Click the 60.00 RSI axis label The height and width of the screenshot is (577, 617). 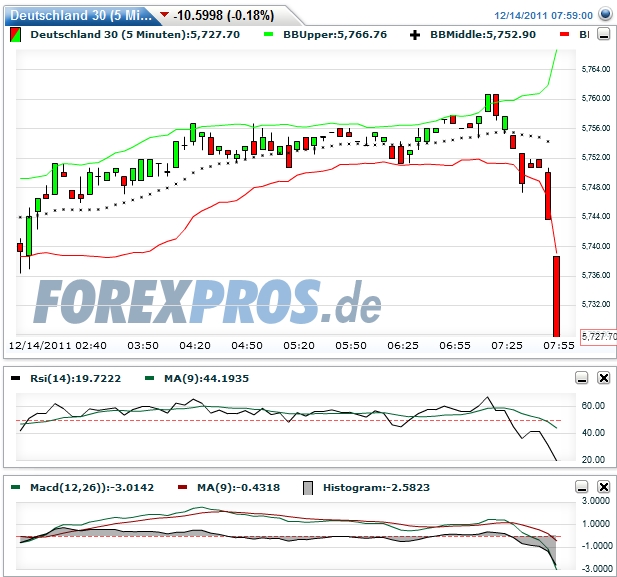click(x=593, y=405)
